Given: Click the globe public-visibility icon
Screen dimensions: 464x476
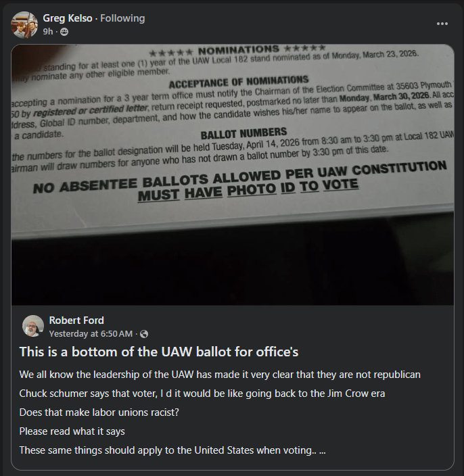Looking at the screenshot, I should point(144,334).
